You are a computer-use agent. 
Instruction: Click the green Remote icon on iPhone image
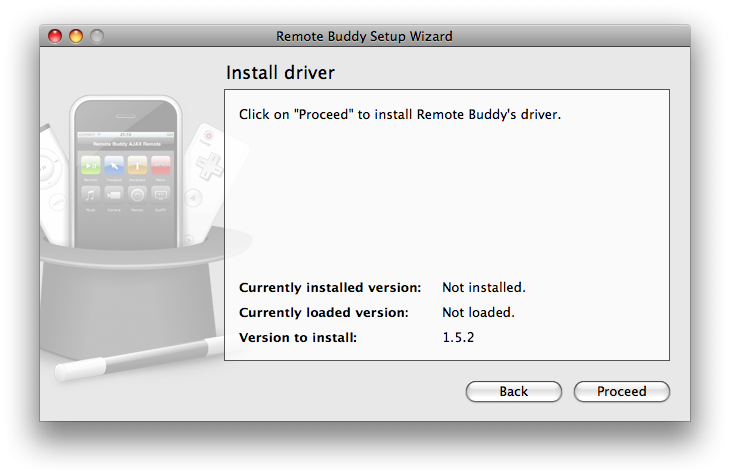pyautogui.click(x=90, y=166)
